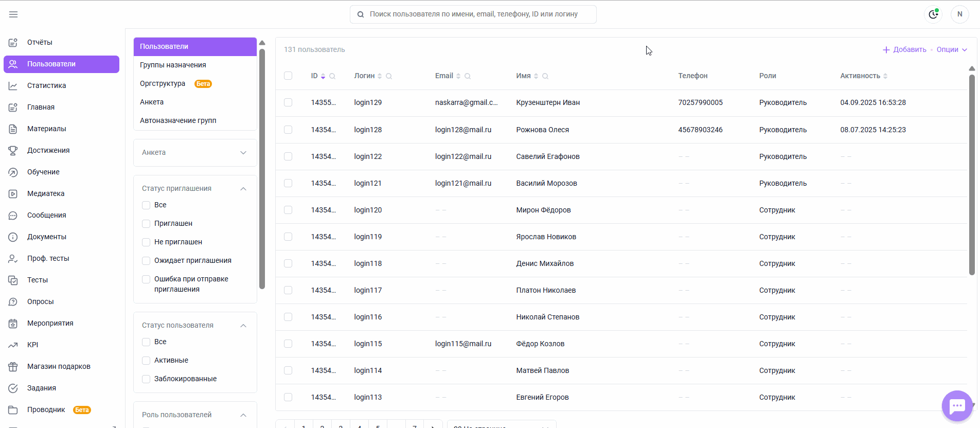
Task: Open the support chat bubble
Action: pyautogui.click(x=957, y=406)
